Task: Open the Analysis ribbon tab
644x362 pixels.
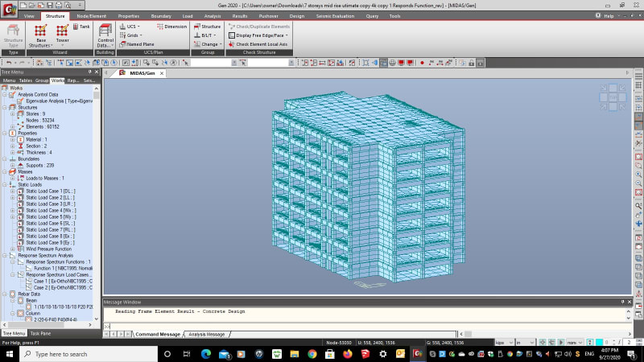Action: 213,16
